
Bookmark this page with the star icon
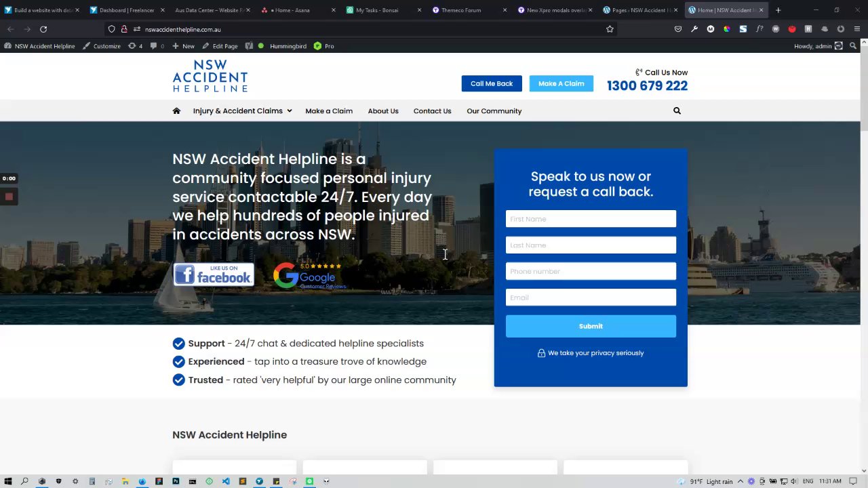pyautogui.click(x=610, y=29)
